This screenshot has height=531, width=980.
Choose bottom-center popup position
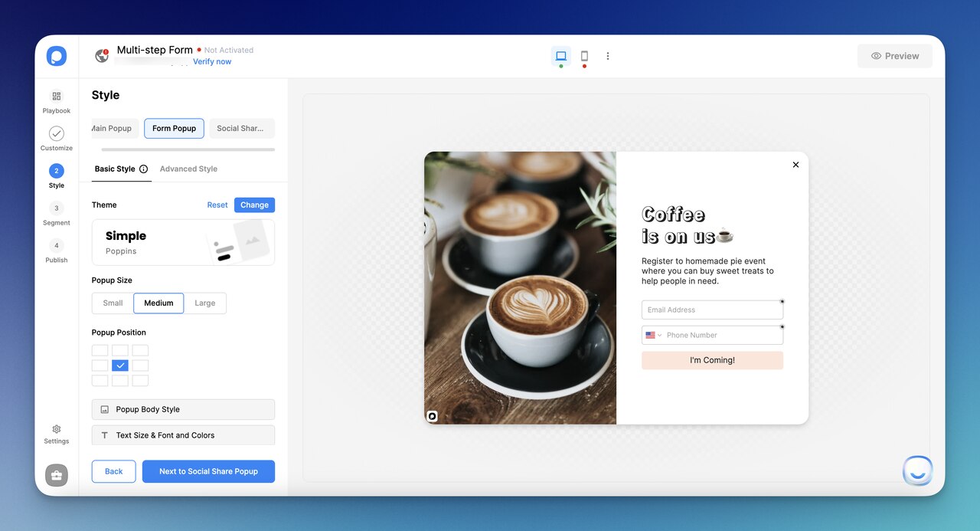(120, 381)
